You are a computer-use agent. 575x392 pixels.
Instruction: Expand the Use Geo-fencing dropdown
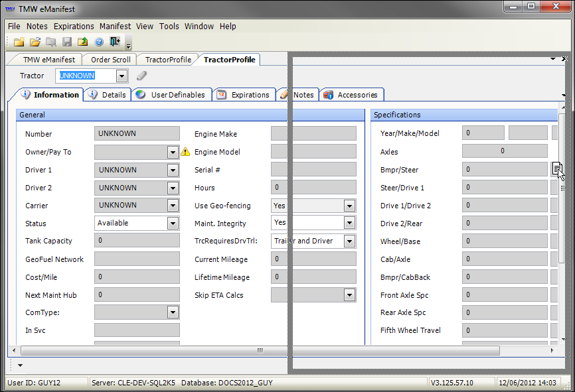(349, 206)
